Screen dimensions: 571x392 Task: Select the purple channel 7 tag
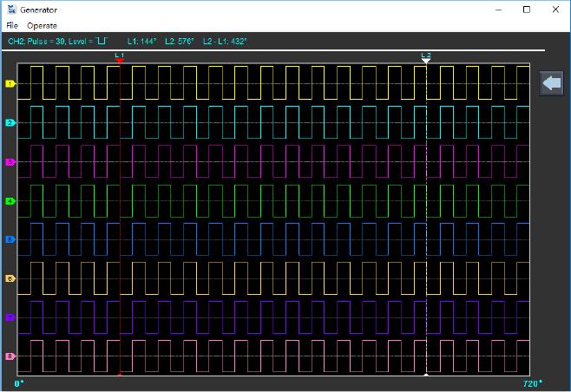10,317
